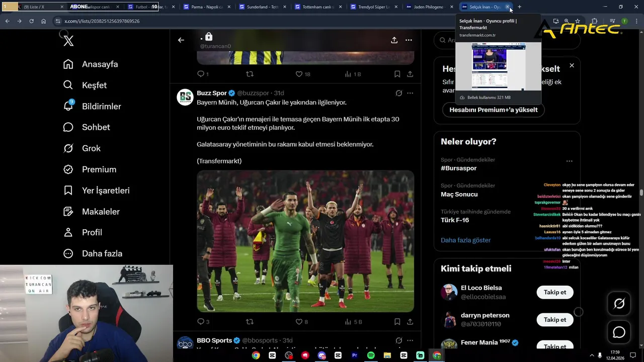This screenshot has width=644, height=362.
Task: Follow darryn peterson
Action: click(x=555, y=320)
